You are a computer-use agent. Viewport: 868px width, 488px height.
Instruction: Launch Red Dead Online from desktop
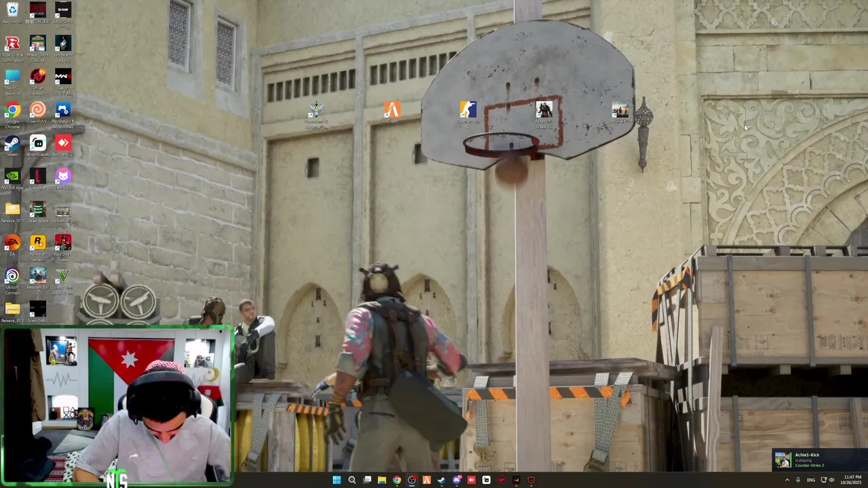(x=63, y=247)
